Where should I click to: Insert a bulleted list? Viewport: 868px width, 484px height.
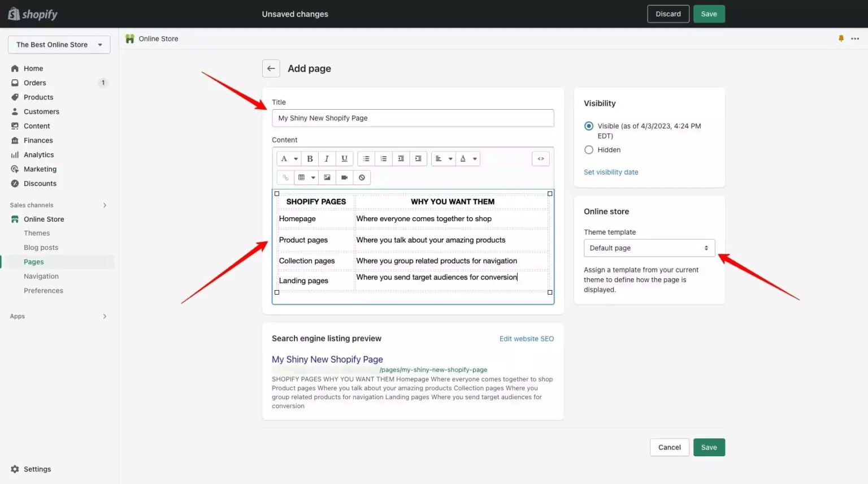[x=366, y=158]
